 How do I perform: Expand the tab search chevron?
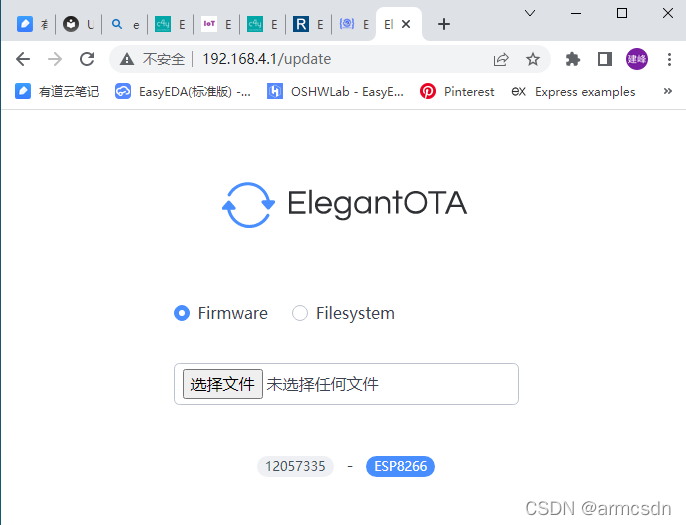coord(530,13)
